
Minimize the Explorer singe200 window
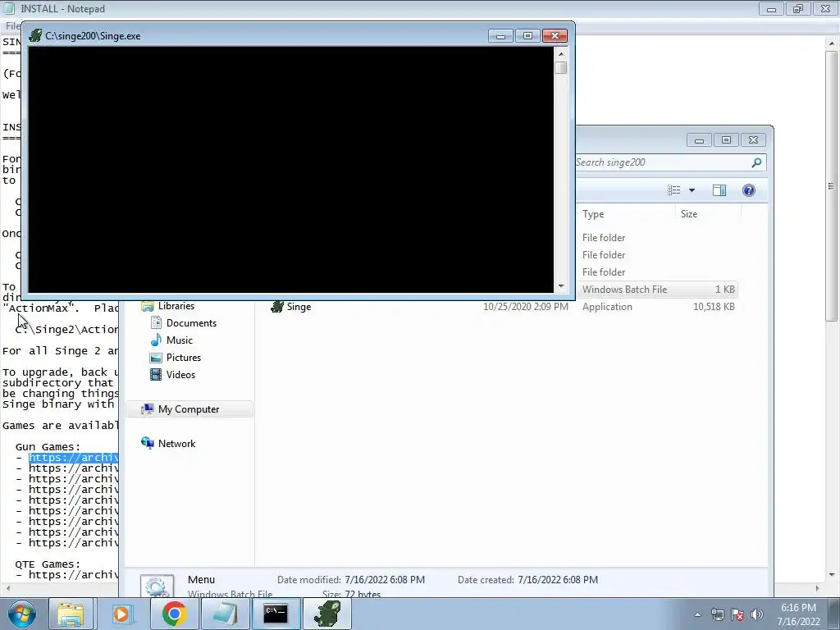699,140
